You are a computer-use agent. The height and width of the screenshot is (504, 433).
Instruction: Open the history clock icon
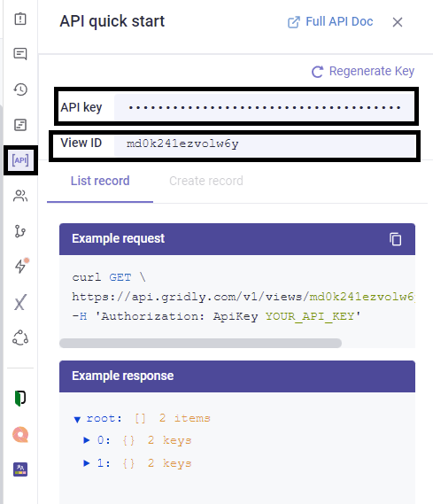coord(20,89)
